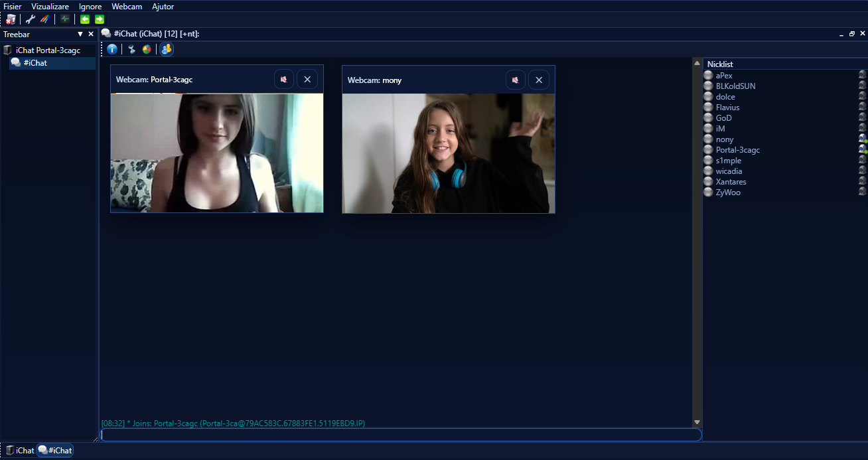Image resolution: width=868 pixels, height=460 pixels.
Task: Click the Portal-3cagc webcam video feed
Action: [x=217, y=153]
